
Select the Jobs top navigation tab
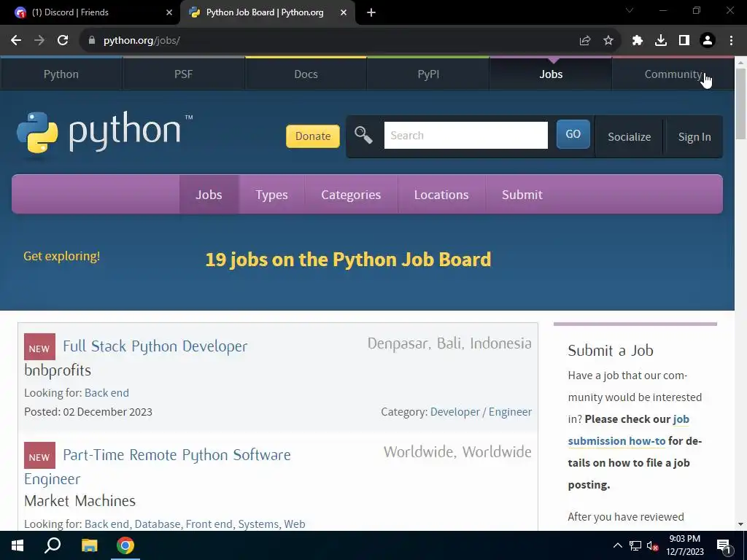point(551,74)
